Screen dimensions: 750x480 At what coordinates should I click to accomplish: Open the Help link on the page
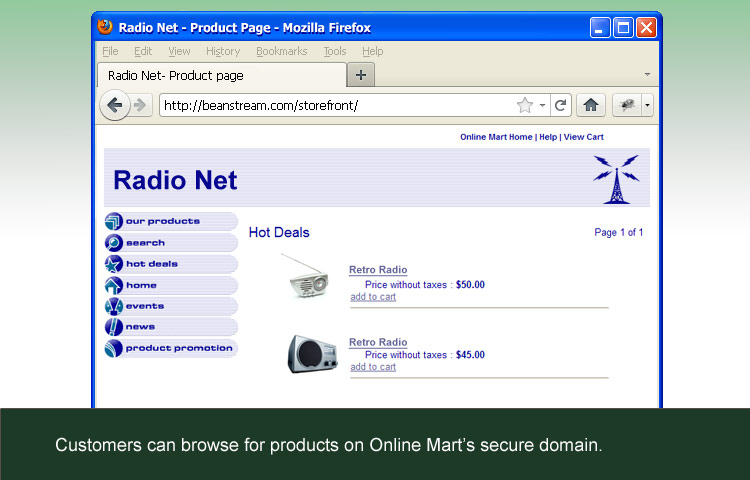(548, 137)
